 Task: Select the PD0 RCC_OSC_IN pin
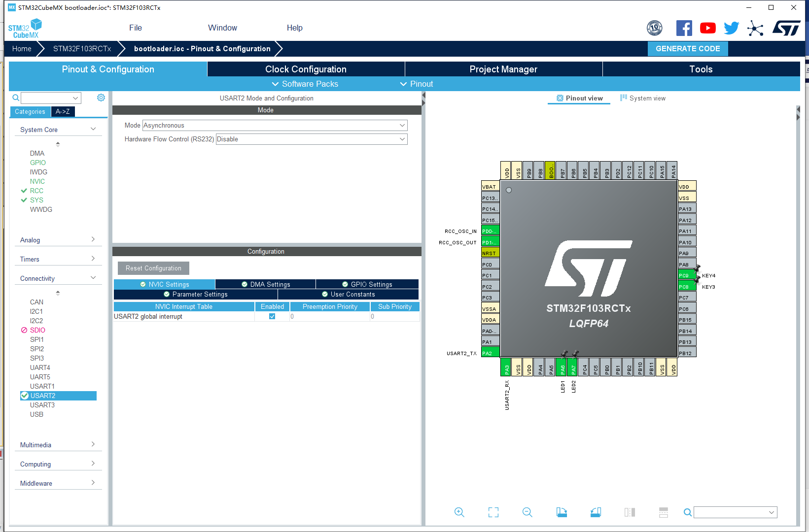tap(490, 231)
